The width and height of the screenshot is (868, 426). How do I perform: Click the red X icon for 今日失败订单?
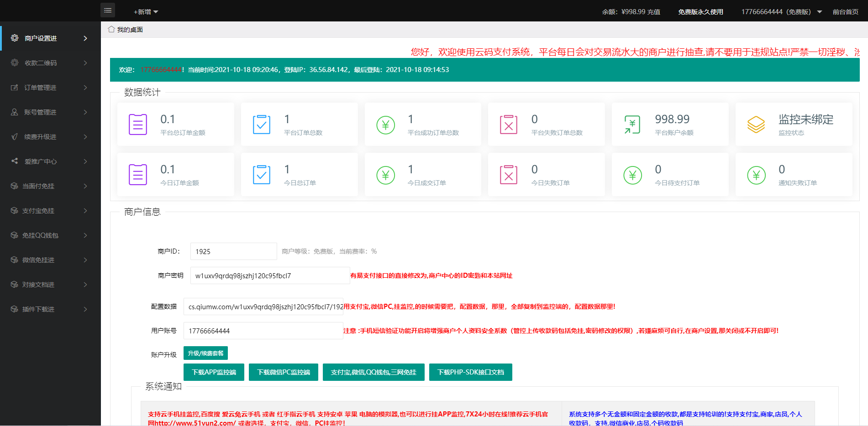(509, 175)
